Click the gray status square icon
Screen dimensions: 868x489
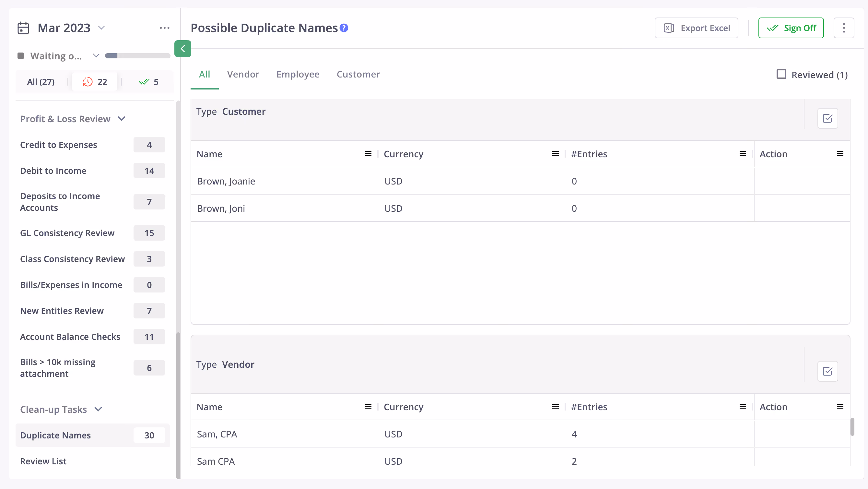click(x=21, y=55)
